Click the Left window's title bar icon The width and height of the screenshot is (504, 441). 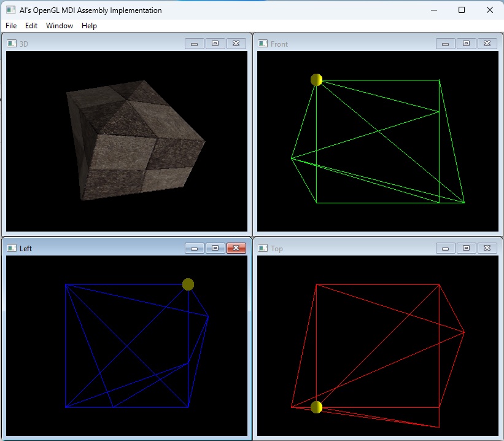click(x=12, y=248)
